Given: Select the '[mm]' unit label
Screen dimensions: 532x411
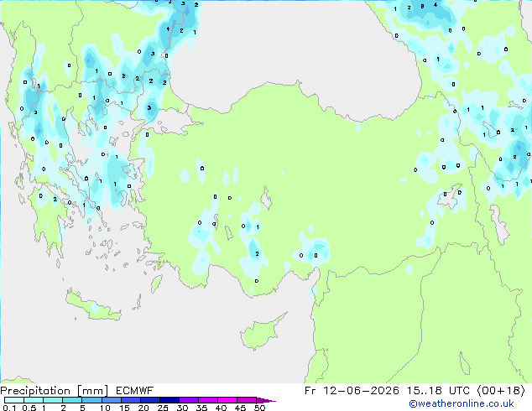Looking at the screenshot, I should (x=92, y=391).
